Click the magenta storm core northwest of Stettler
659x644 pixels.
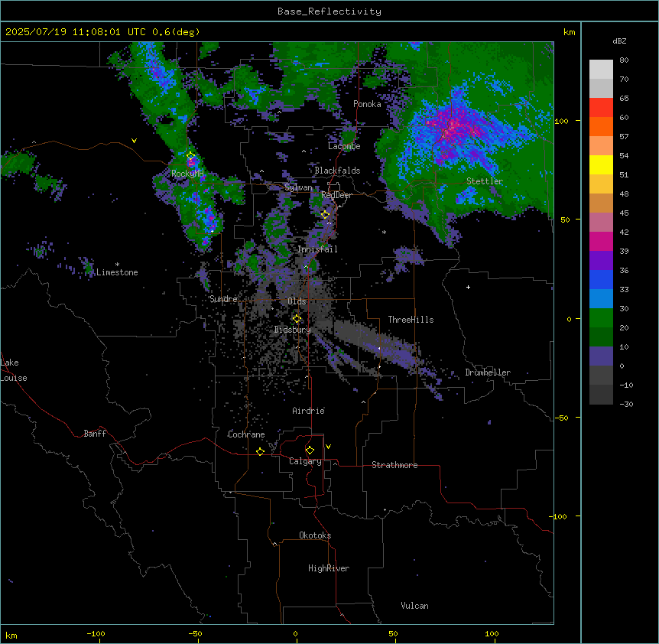click(x=453, y=126)
